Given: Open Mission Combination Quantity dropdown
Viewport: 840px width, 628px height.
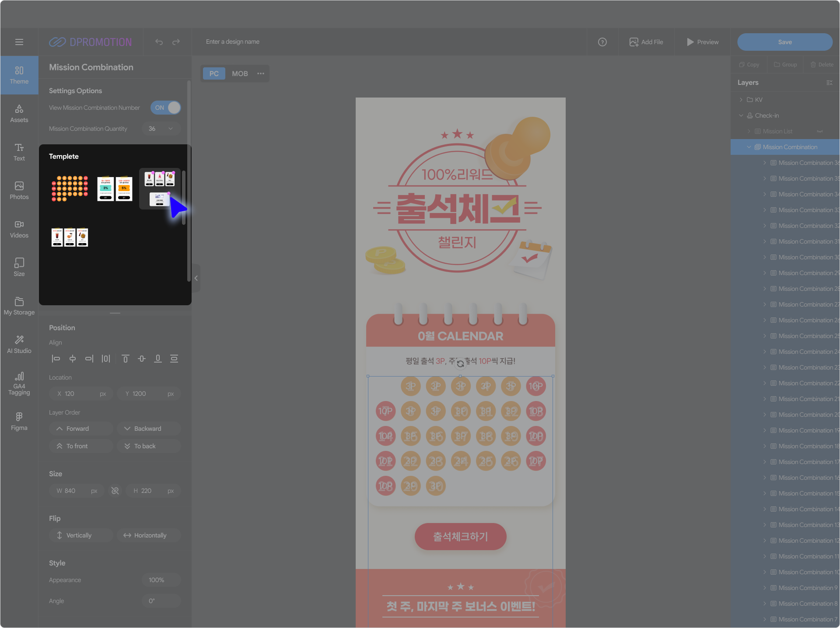Looking at the screenshot, I should [161, 129].
